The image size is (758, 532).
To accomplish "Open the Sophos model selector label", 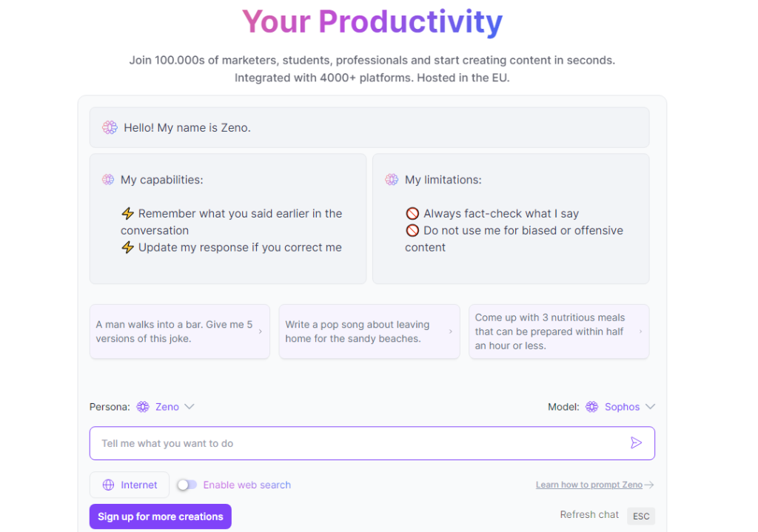I will 622,407.
